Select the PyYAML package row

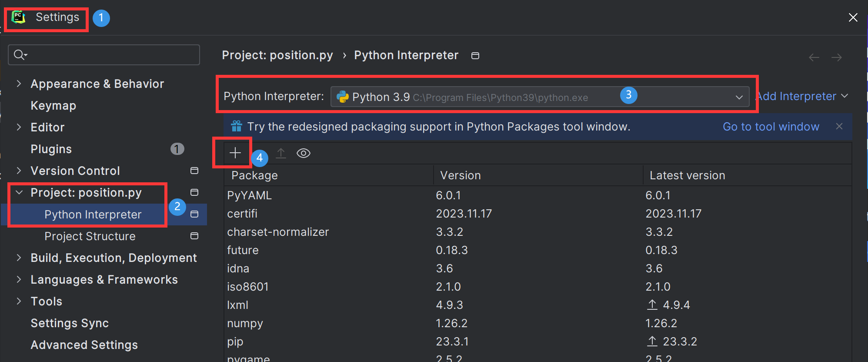tap(537, 195)
